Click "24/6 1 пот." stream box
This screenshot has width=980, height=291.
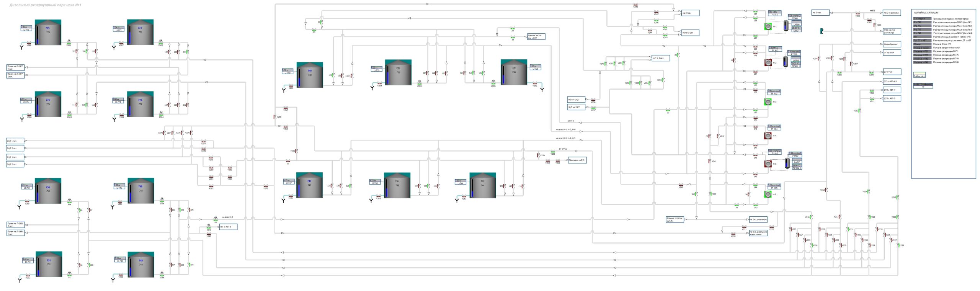(x=15, y=157)
